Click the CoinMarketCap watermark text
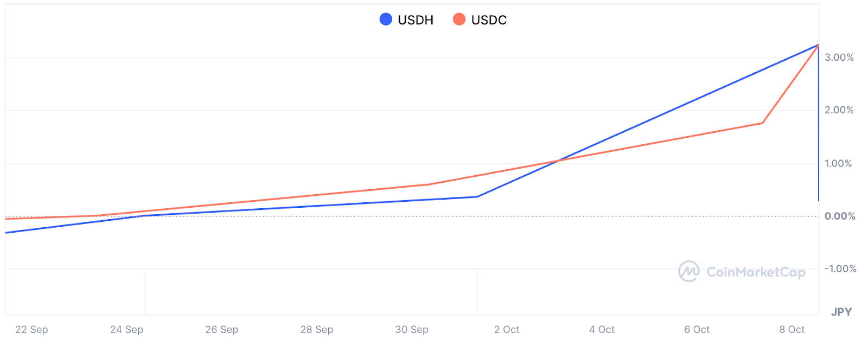Viewport: 868px width, 352px height. (756, 272)
